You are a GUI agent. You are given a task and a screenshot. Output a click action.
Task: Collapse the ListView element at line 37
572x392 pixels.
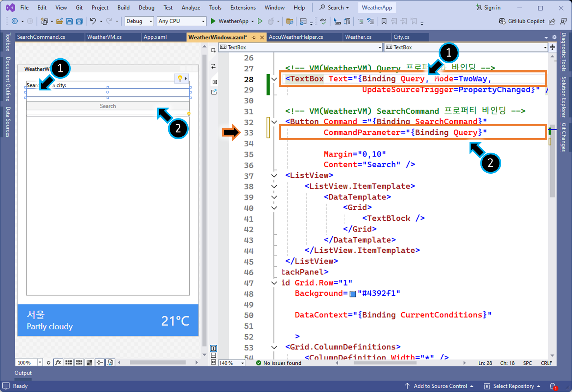pyautogui.click(x=274, y=175)
